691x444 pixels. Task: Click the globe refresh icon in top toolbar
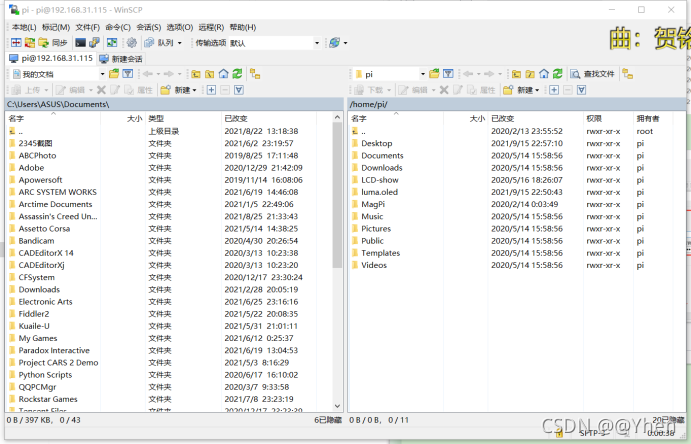pyautogui.click(x=334, y=43)
